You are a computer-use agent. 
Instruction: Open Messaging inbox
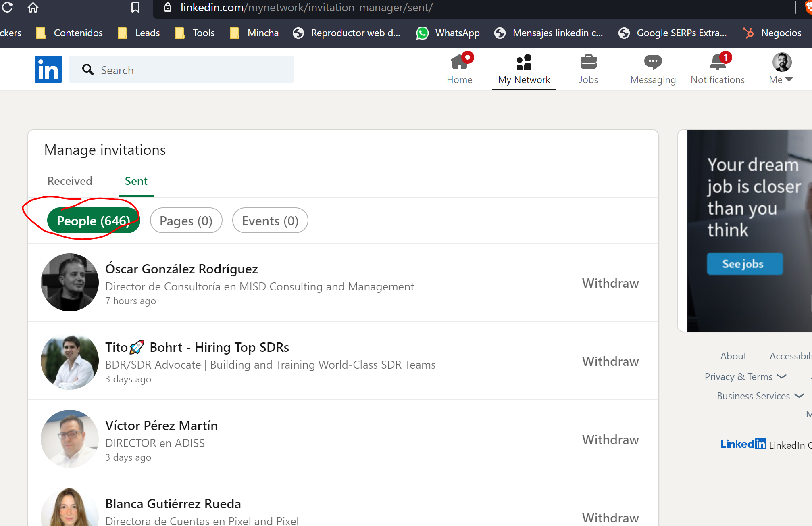(x=653, y=69)
